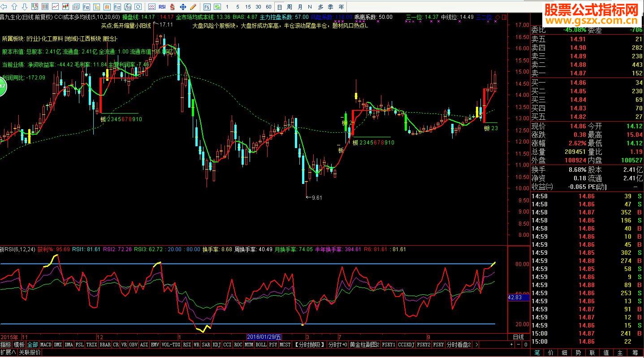Select the RSI tab in bottom indicator bar
The height and width of the screenshot is (358, 644).
[x=187, y=345]
